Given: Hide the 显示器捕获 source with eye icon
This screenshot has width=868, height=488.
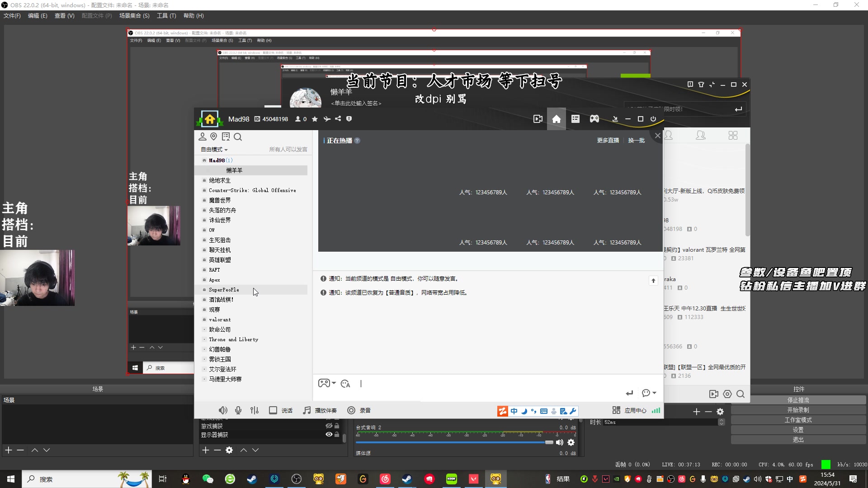Looking at the screenshot, I should tap(329, 434).
